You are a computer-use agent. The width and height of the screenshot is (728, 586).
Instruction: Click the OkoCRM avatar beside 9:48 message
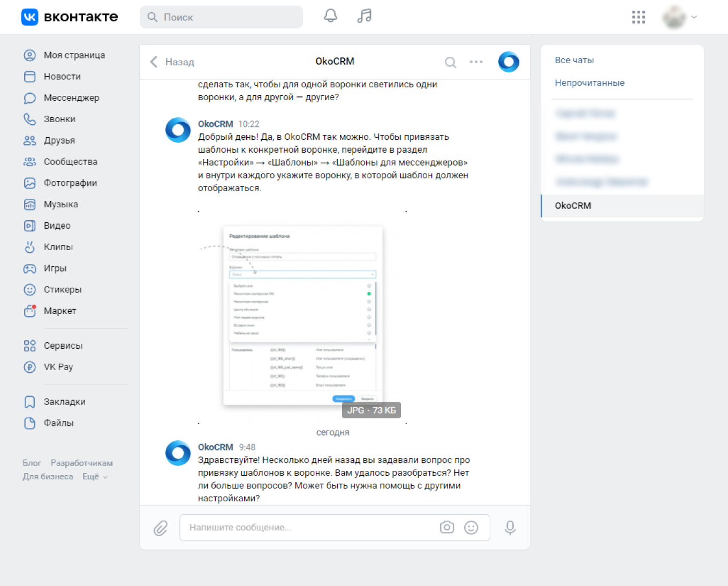pyautogui.click(x=178, y=453)
